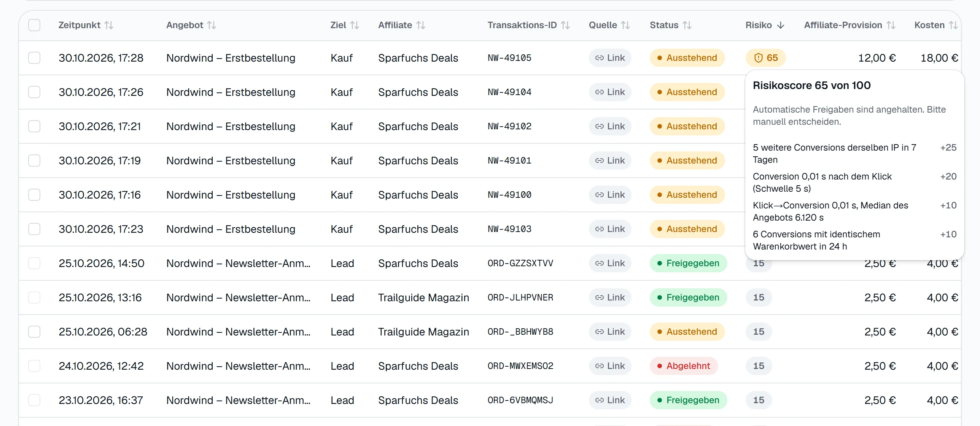Click timestamp 23.10.2026, 16:37
Viewport: 980px width, 426px height.
pyautogui.click(x=101, y=400)
